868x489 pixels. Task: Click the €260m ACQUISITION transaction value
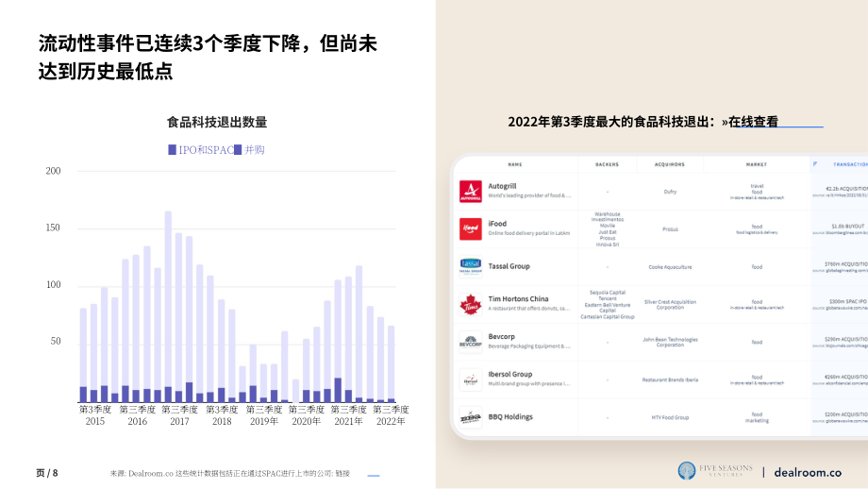pyautogui.click(x=846, y=377)
